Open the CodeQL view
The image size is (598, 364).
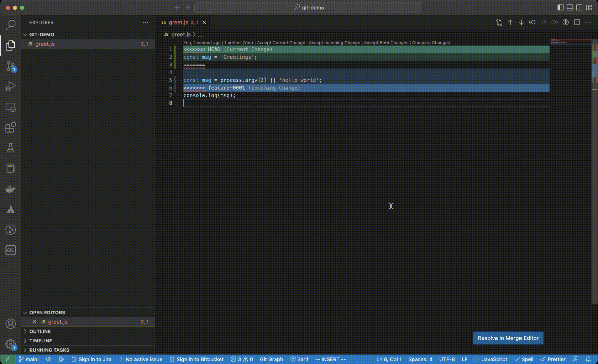pos(11,250)
